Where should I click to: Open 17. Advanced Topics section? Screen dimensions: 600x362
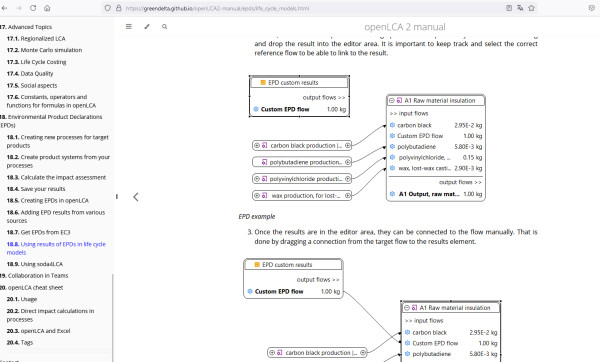click(x=26, y=27)
